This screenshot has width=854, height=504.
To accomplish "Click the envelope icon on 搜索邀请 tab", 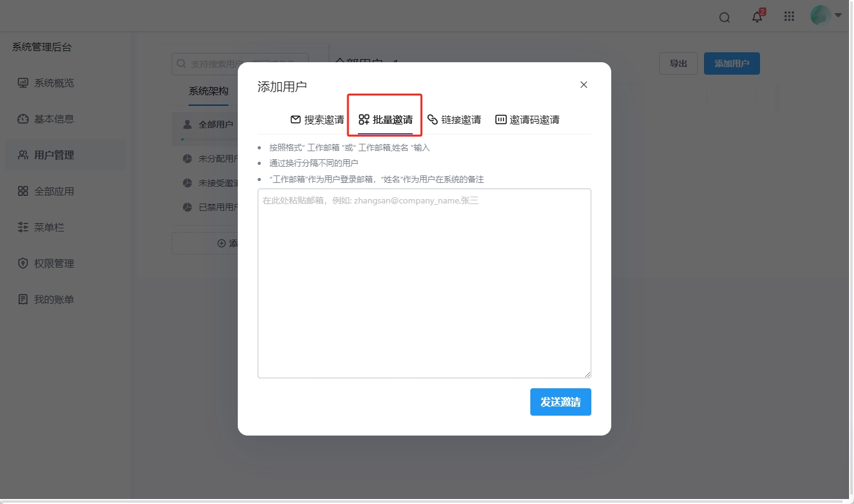I will 294,119.
